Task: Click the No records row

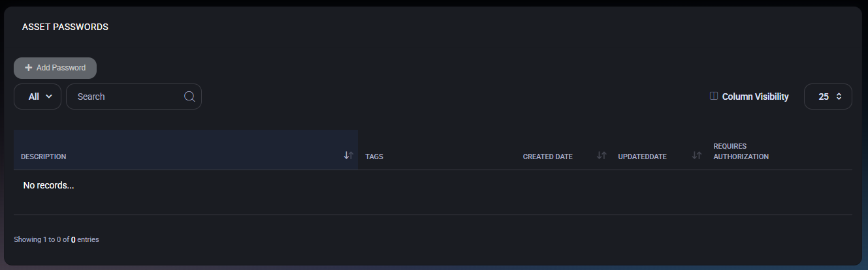Action: (48, 186)
